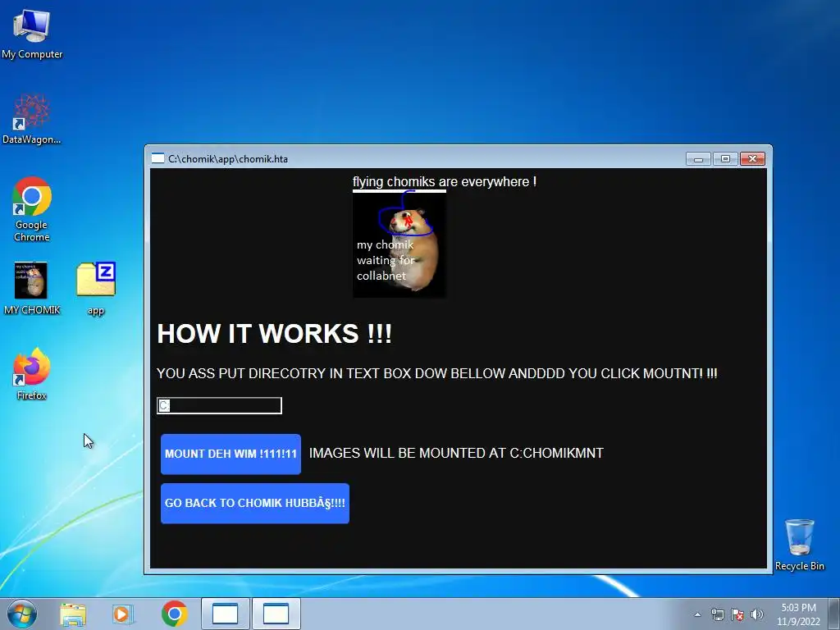The width and height of the screenshot is (840, 630).
Task: Click Show Desktop button at taskbar end
Action: [834, 614]
